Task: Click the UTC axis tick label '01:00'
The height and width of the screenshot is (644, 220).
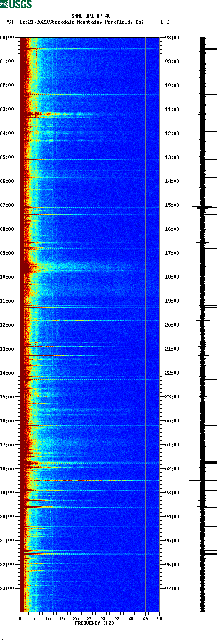Action: [172, 445]
